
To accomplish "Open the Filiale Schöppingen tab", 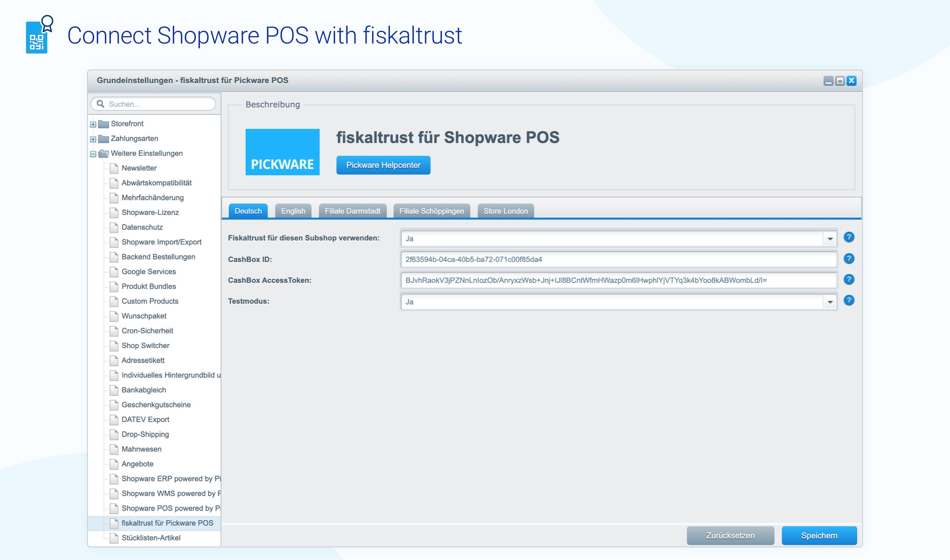I will click(432, 211).
